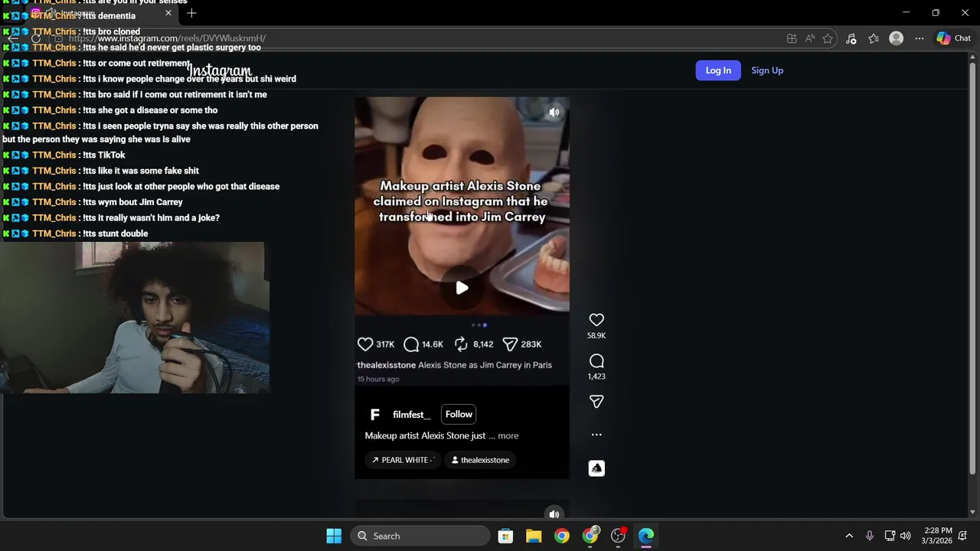Open Edge profile avatar
The height and width of the screenshot is (551, 980).
pos(897,38)
